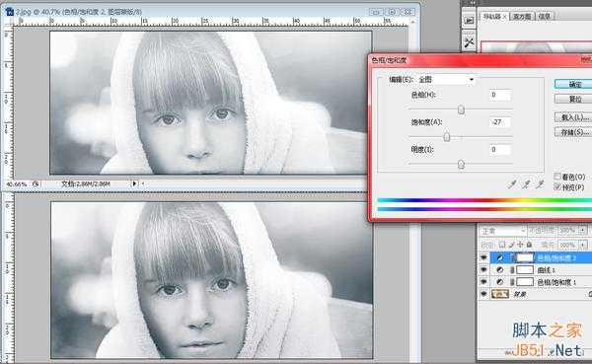Click the scissors-like tool icon in the panel dock
This screenshot has height=364, width=592.
pyautogui.click(x=470, y=42)
